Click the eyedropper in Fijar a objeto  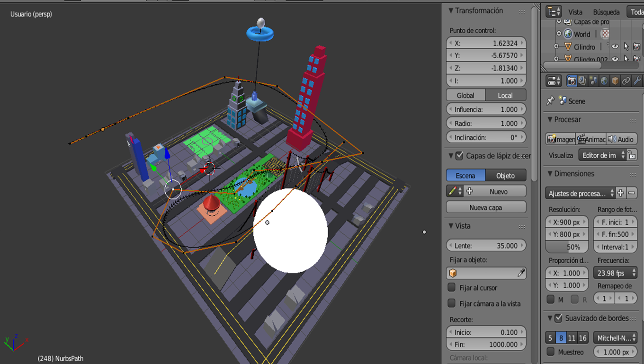coord(521,273)
